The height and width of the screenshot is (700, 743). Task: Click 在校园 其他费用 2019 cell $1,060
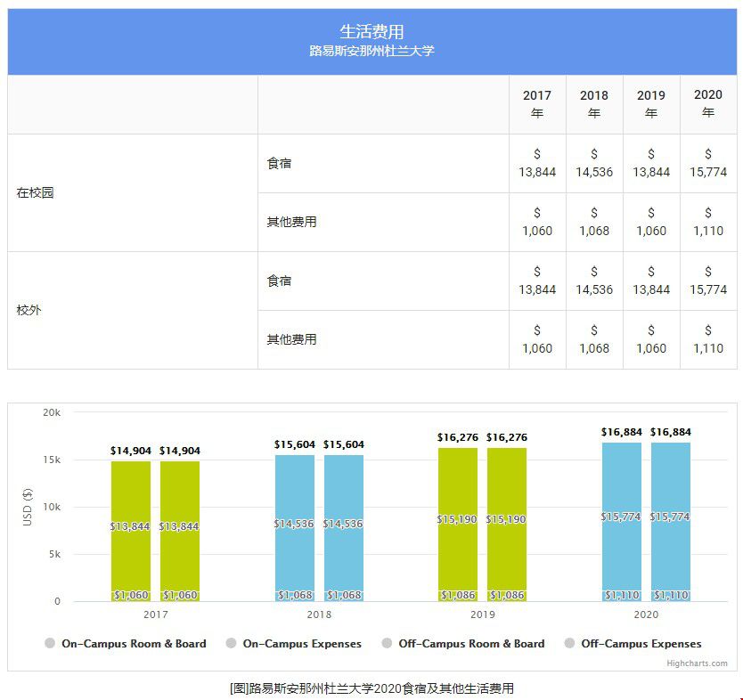pos(651,222)
